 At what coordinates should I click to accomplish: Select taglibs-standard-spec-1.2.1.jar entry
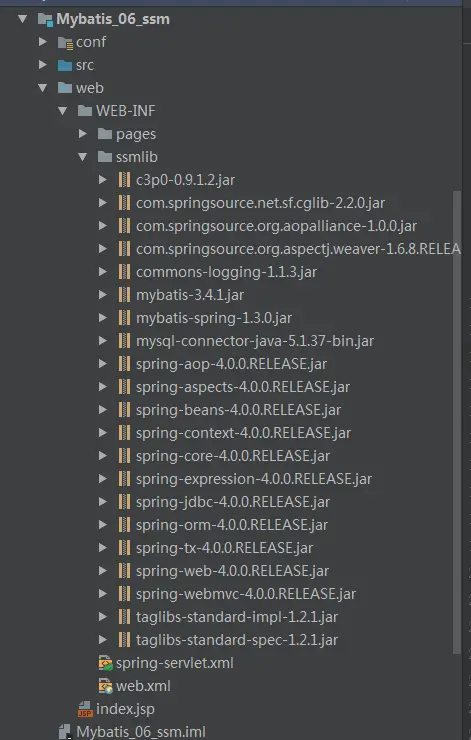[x=237, y=640]
